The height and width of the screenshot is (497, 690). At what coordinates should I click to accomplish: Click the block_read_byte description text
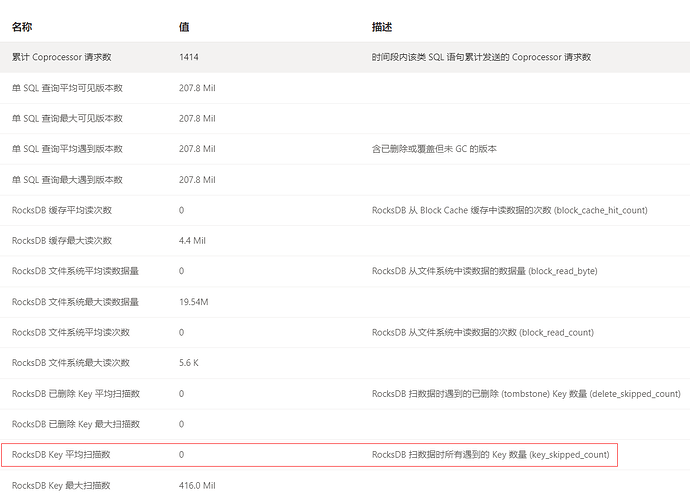tap(484, 271)
